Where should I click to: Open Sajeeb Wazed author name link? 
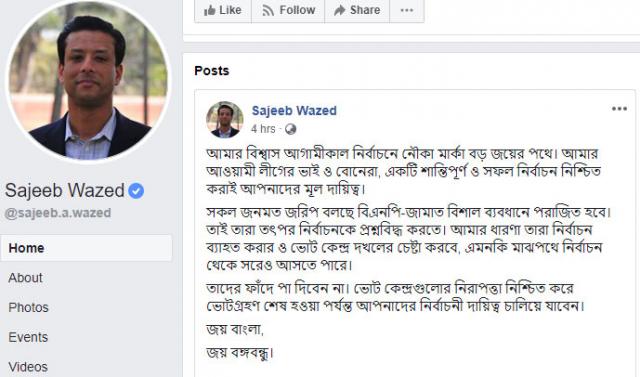[x=294, y=111]
